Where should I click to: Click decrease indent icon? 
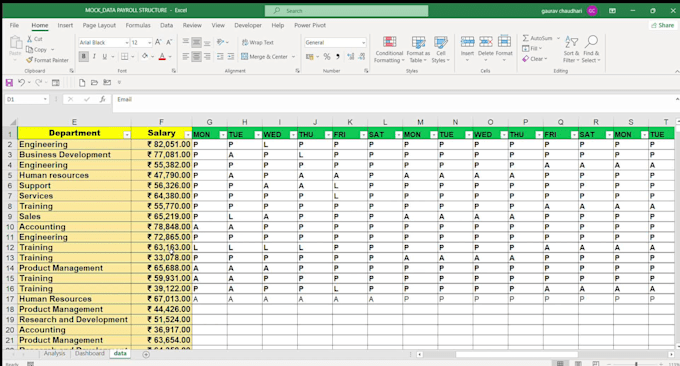pyautogui.click(x=220, y=56)
